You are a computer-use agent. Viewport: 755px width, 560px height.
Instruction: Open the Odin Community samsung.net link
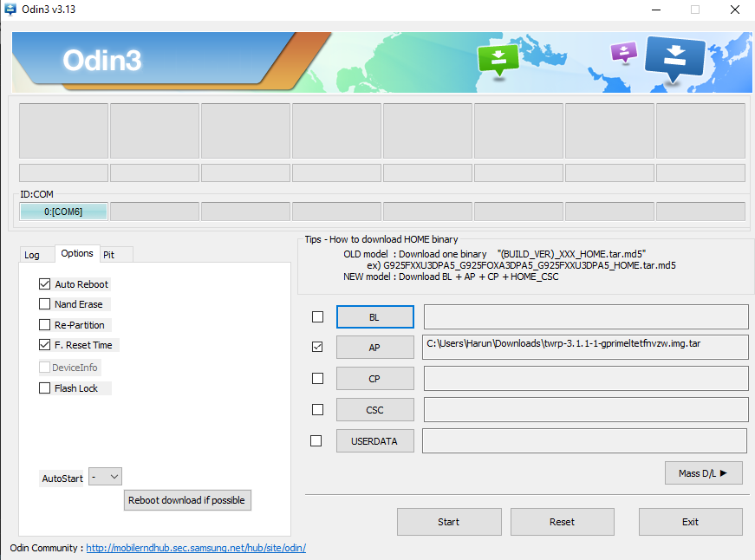[x=196, y=548]
